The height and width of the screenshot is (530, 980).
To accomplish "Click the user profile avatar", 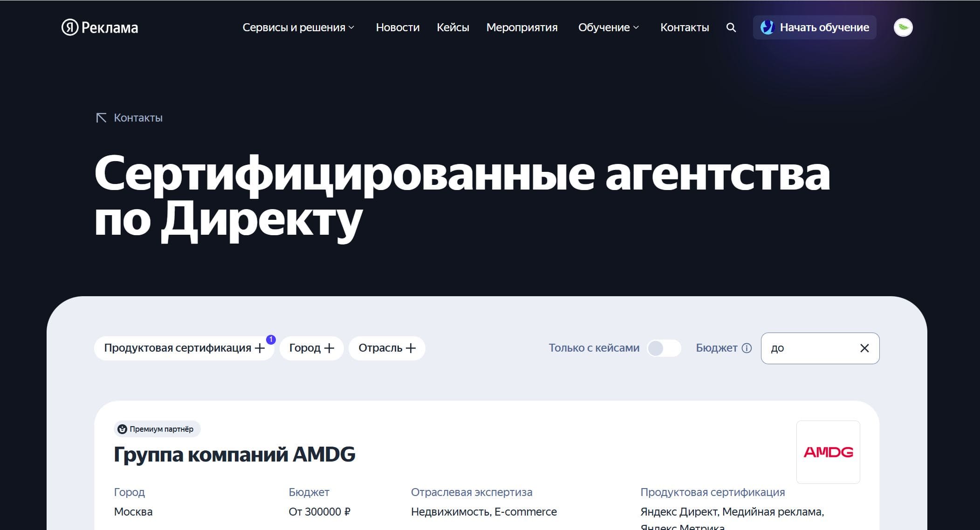I will [903, 27].
